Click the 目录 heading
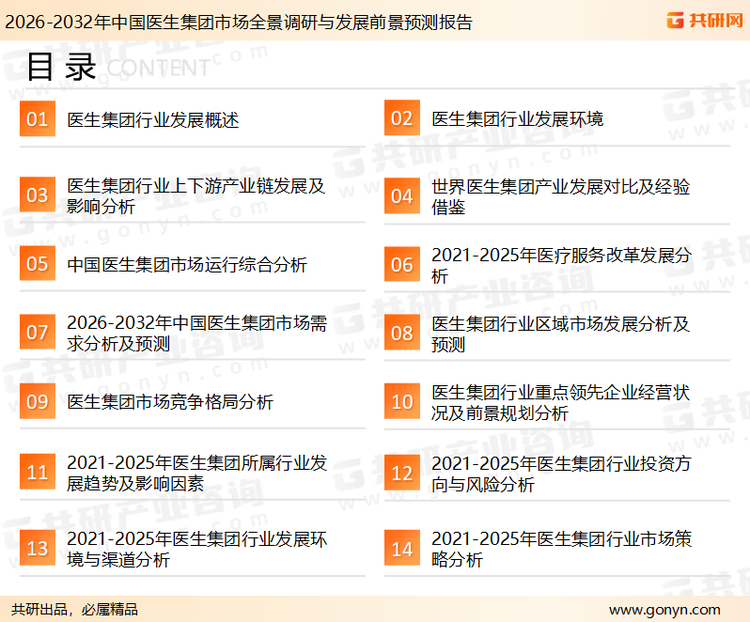Screen dimensions: 750x622 pyautogui.click(x=61, y=67)
